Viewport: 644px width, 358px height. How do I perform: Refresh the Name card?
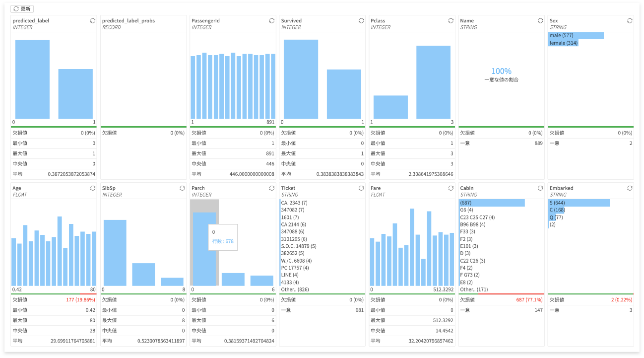click(540, 21)
